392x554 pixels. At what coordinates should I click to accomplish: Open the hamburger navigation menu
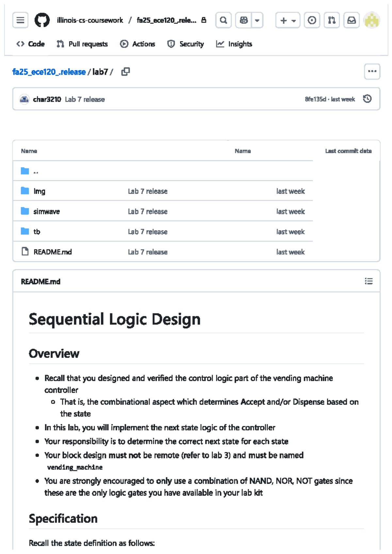coord(20,20)
